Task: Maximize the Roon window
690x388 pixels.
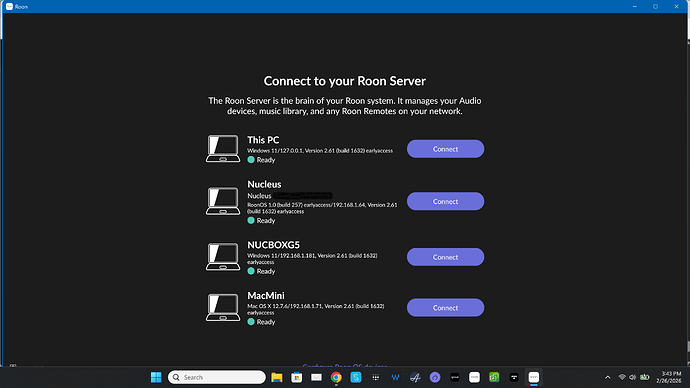Action: tap(655, 7)
